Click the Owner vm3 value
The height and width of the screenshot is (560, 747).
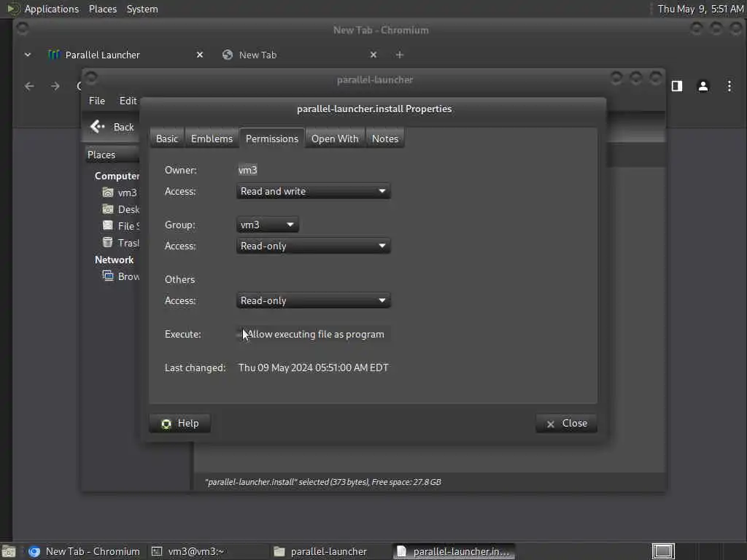tap(248, 170)
